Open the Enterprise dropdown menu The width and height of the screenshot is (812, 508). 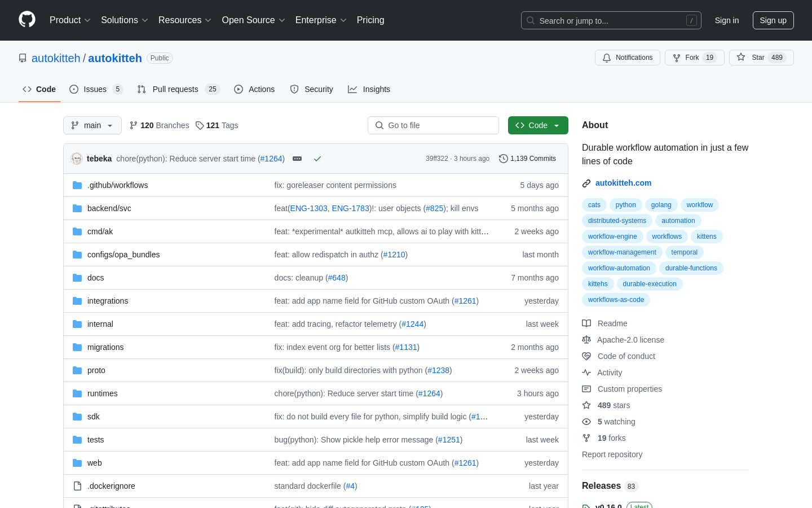(x=321, y=20)
